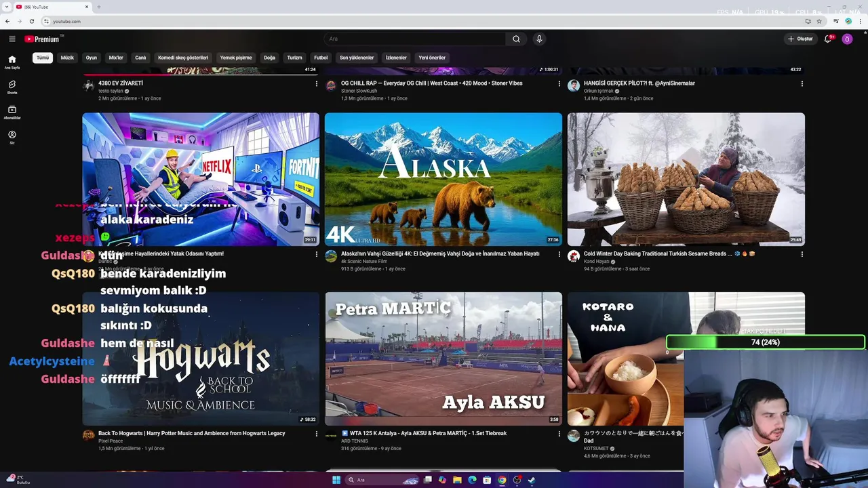Click the Oluştur create button
Image resolution: width=868 pixels, height=488 pixels.
tap(800, 39)
